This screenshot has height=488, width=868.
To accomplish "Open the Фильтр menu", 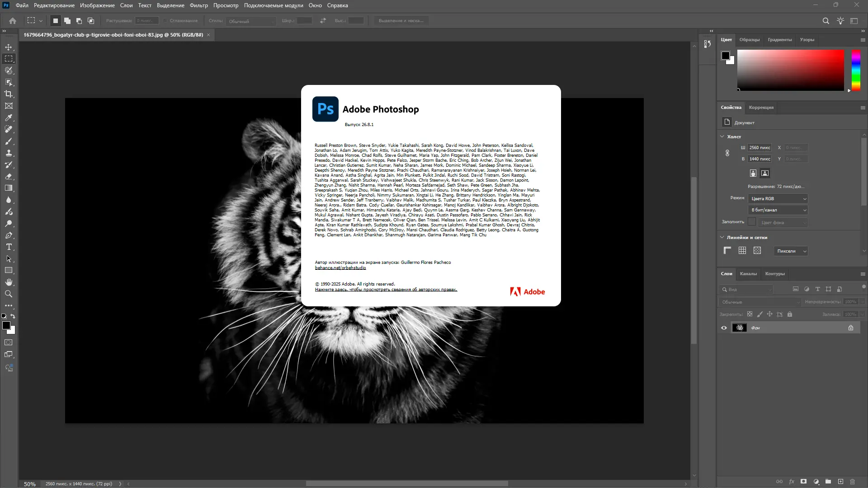I will point(198,5).
